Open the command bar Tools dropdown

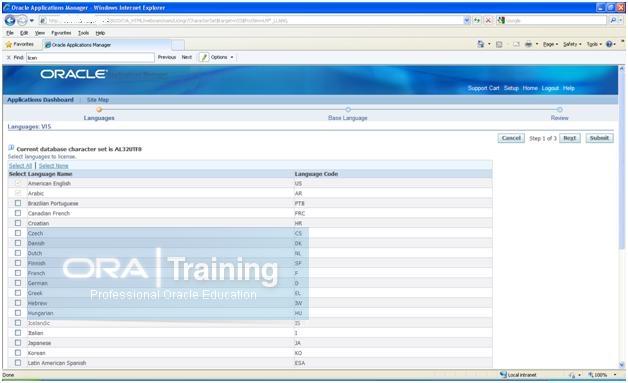click(x=594, y=44)
